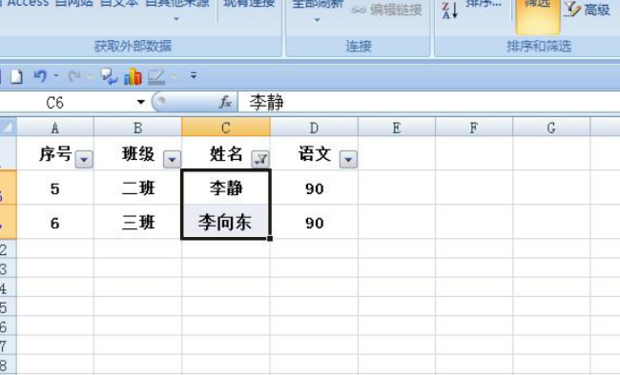Click the 姓名 header cell text
Screen dimensions: 620x375
point(226,154)
